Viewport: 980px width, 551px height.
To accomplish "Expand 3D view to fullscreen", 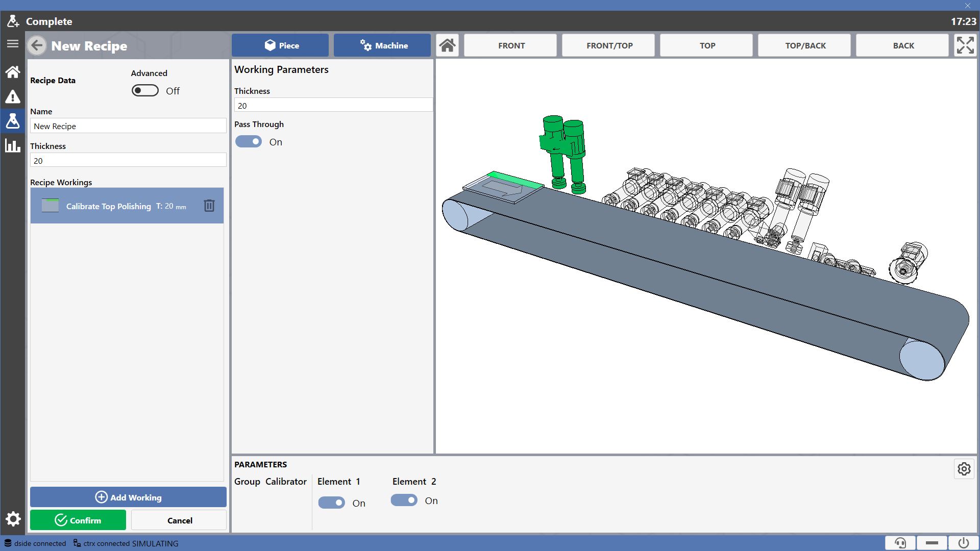I will coord(965,45).
